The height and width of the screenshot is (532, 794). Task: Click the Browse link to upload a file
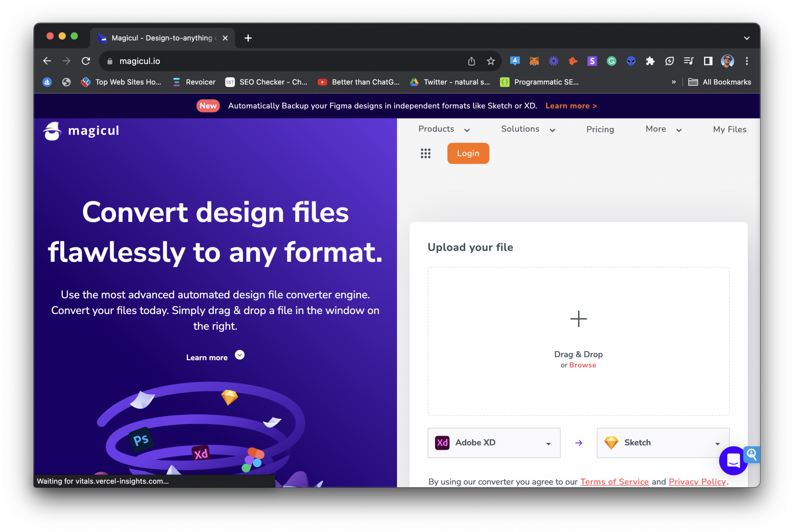pyautogui.click(x=583, y=365)
